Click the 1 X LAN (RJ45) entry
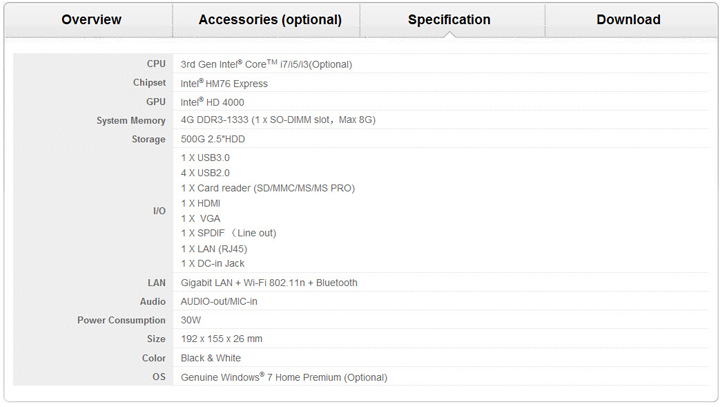Image resolution: width=720 pixels, height=407 pixels. pos(213,248)
